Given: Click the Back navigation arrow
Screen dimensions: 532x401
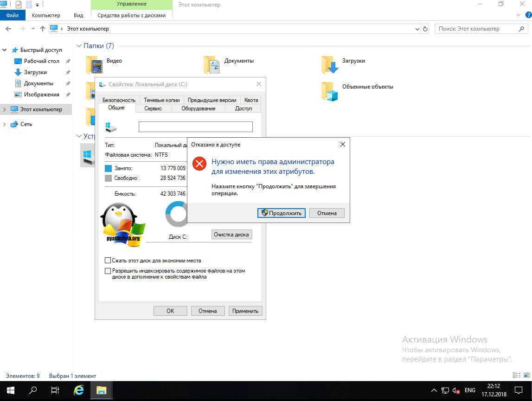Looking at the screenshot, I should coord(8,29).
